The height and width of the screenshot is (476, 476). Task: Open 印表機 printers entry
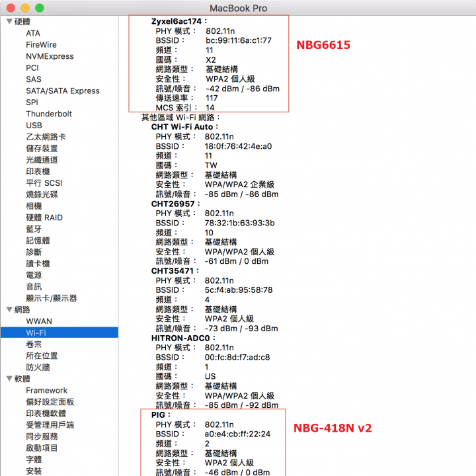point(38,171)
